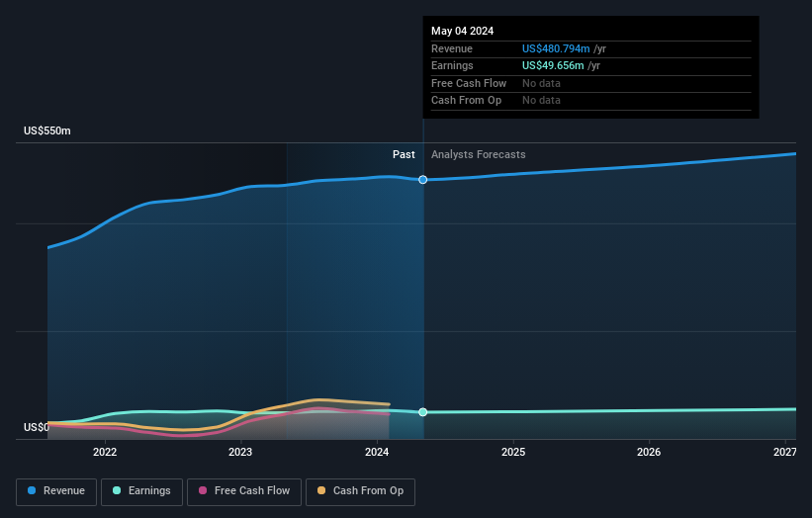Click the tooltip 'Cash From Op' row label
Screen dimensions: 812x518
coord(466,101)
